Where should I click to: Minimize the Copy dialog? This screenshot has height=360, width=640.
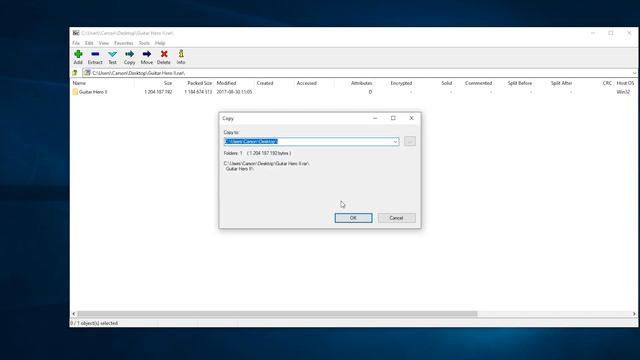pyautogui.click(x=375, y=118)
